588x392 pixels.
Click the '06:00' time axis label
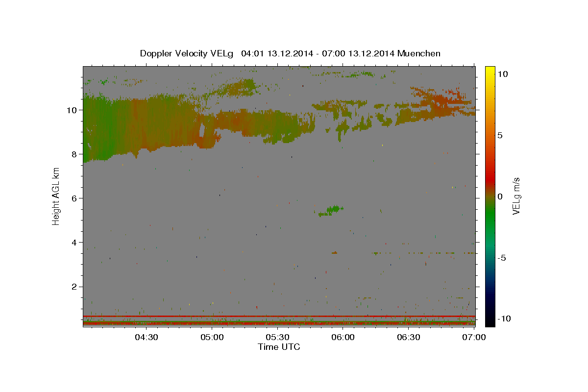(x=343, y=337)
